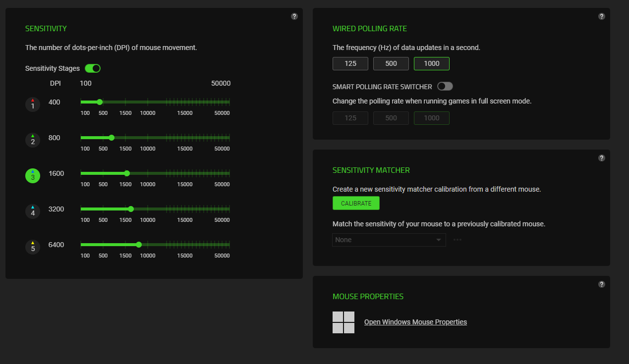Image resolution: width=629 pixels, height=364 pixels.
Task: Open the None calibrated mouse dropdown
Action: [389, 240]
